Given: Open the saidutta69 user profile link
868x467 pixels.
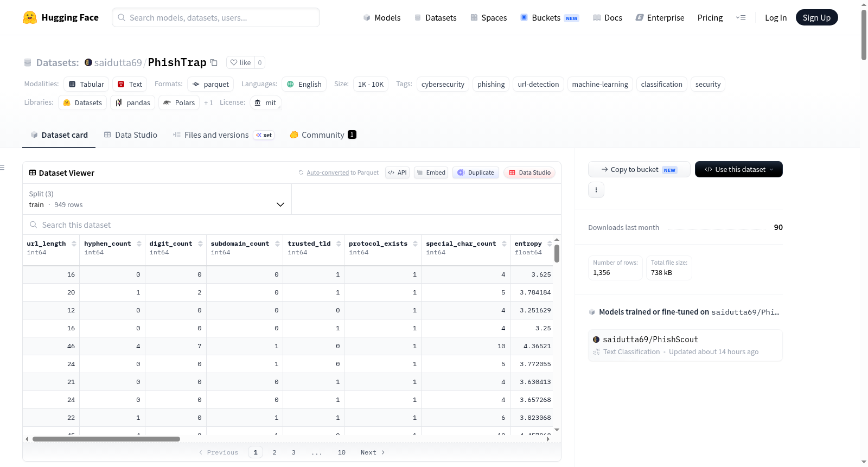Looking at the screenshot, I should click(x=118, y=62).
